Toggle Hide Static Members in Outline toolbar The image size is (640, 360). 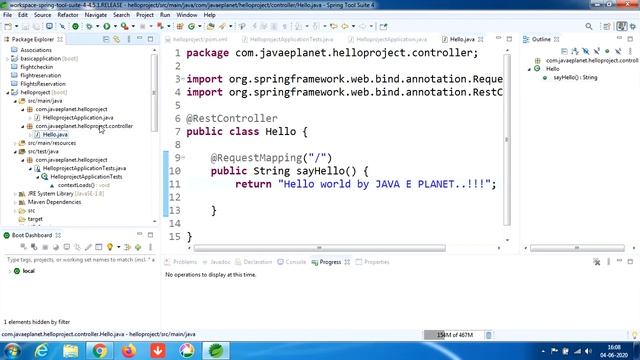point(597,51)
